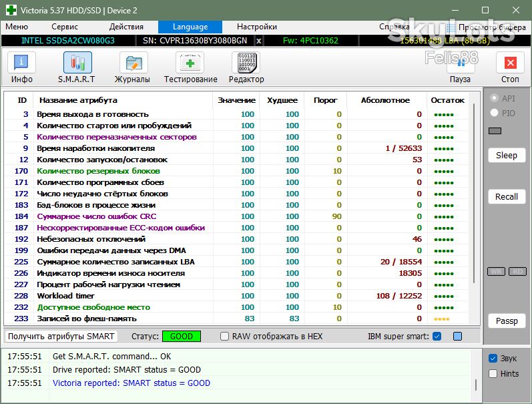Select the Workload timer row

[236, 296]
